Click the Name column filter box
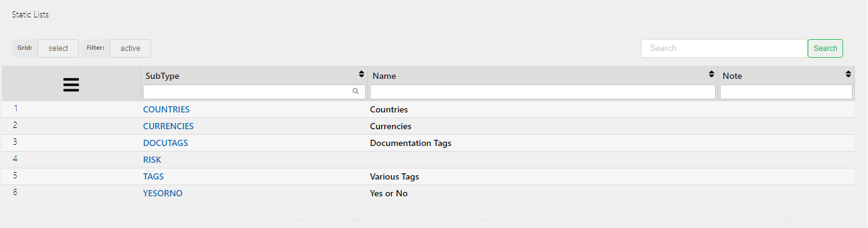 pyautogui.click(x=543, y=92)
